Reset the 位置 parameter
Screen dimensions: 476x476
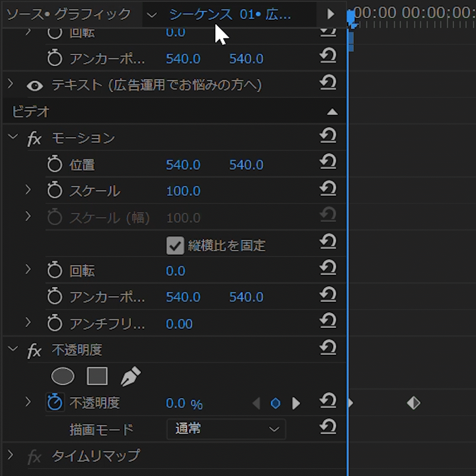pyautogui.click(x=328, y=162)
